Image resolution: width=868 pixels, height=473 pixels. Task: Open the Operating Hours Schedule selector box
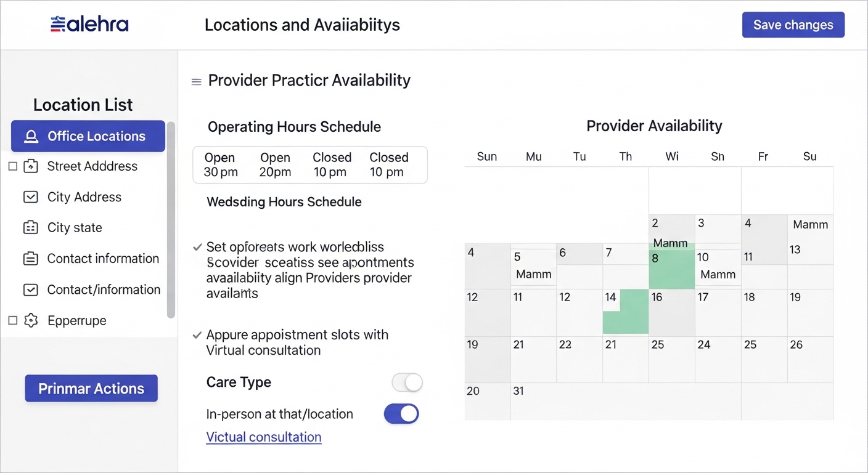309,165
